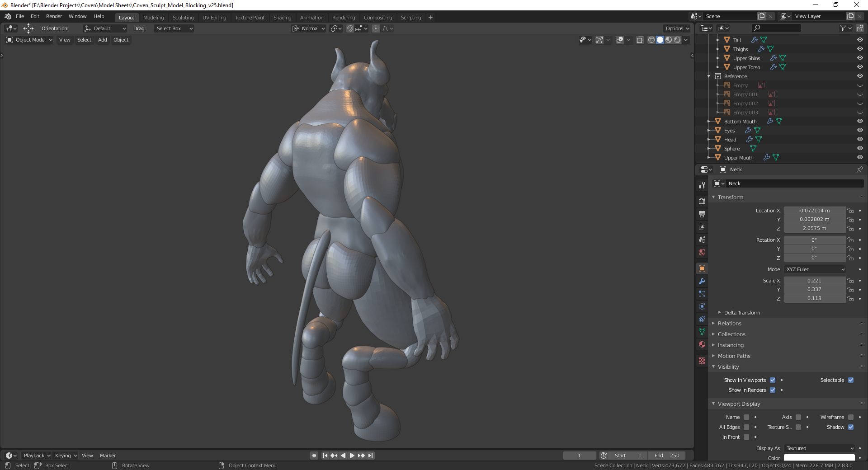
Task: Open the Render properties camera tab
Action: click(702, 201)
